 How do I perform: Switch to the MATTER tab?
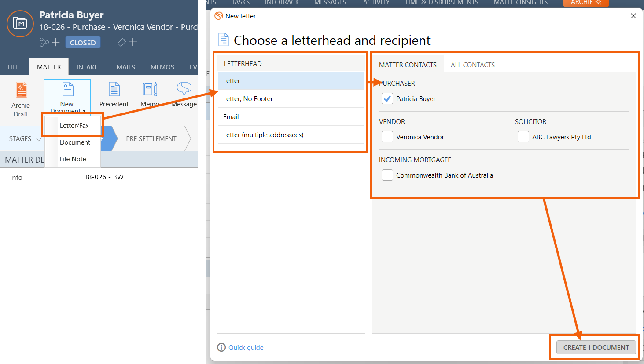click(49, 67)
